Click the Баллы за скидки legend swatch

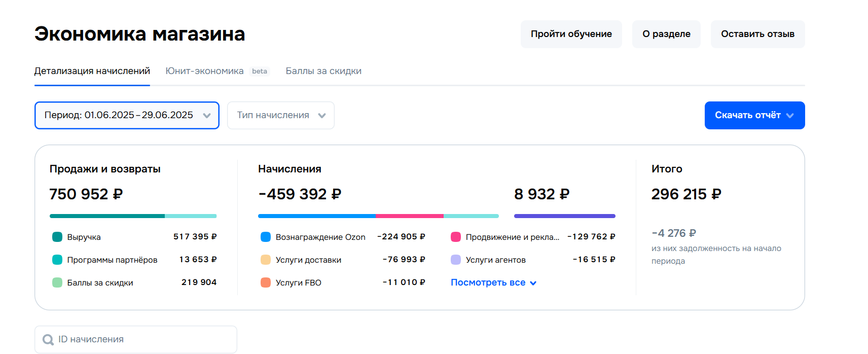click(x=57, y=282)
